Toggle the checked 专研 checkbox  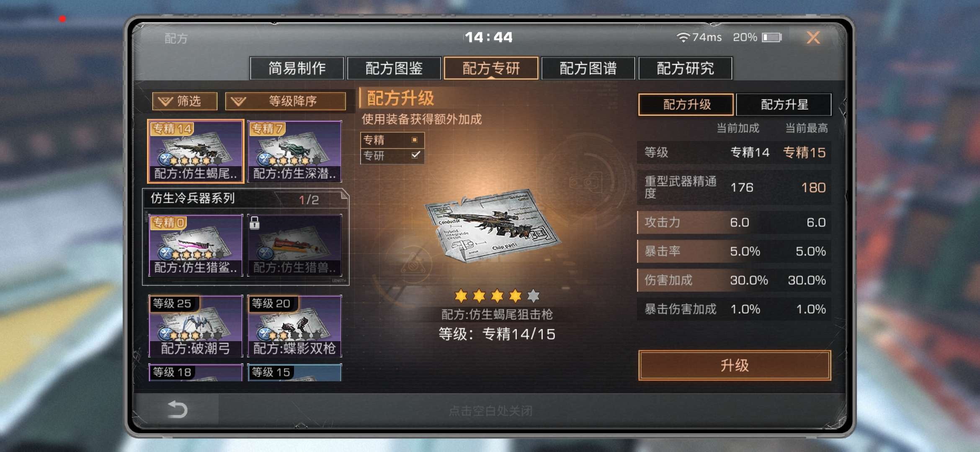[415, 155]
